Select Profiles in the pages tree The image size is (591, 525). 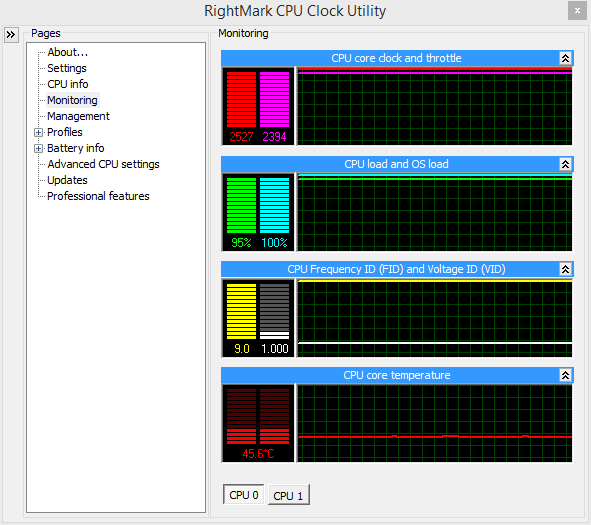[x=64, y=132]
